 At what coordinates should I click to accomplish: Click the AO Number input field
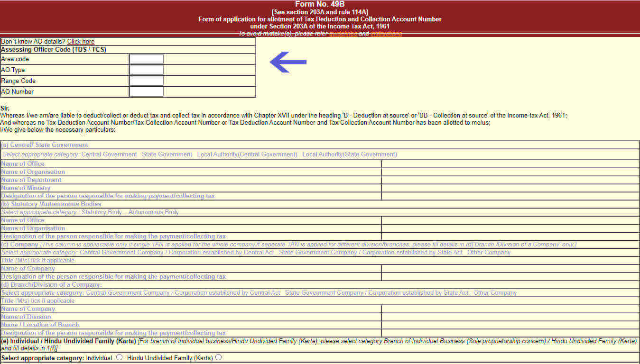pos(147,92)
